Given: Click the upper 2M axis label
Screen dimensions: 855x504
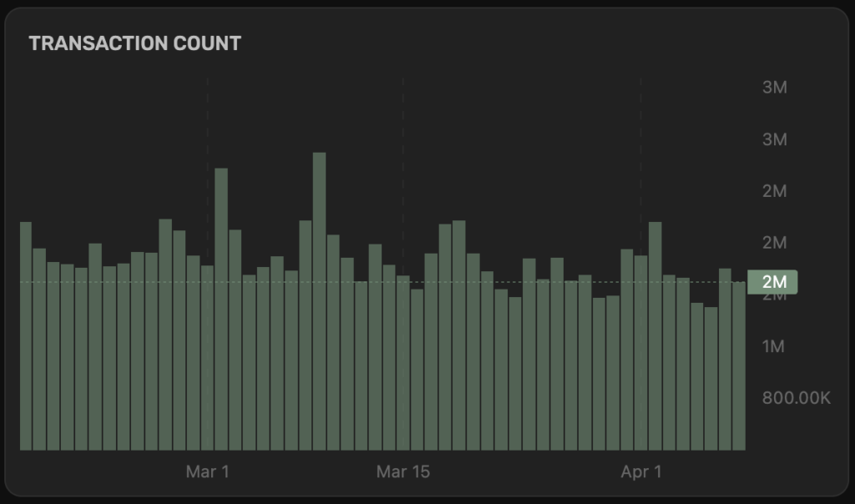Looking at the screenshot, I should (x=775, y=189).
